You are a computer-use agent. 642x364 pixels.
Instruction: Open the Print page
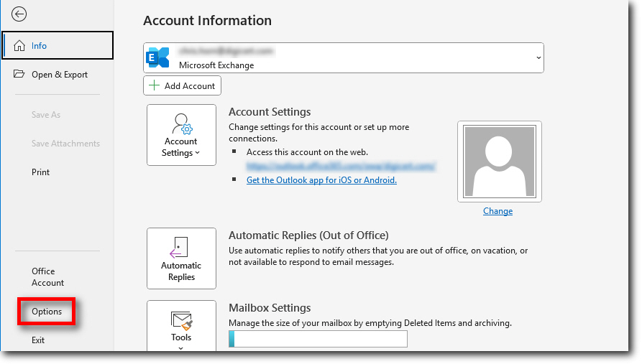40,172
